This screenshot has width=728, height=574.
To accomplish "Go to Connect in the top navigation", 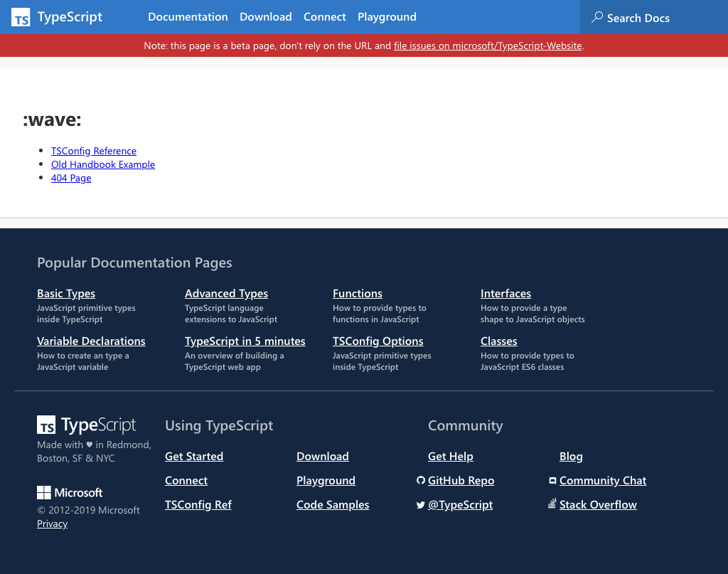I will coord(324,17).
